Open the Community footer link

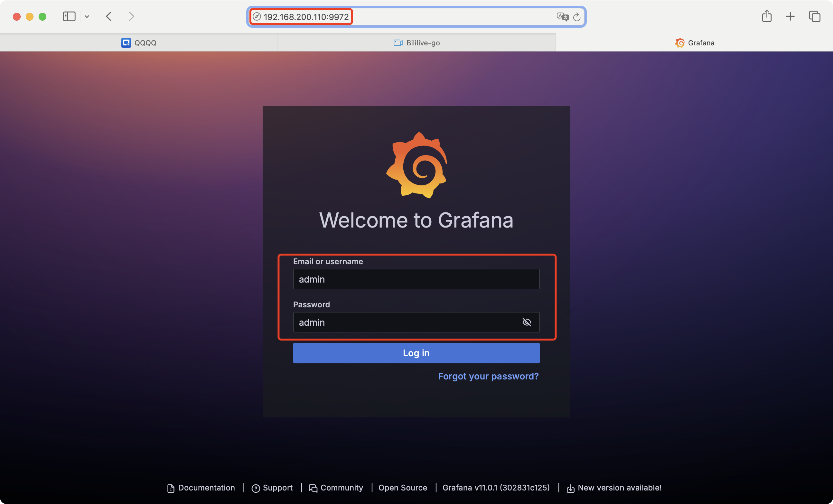point(336,488)
